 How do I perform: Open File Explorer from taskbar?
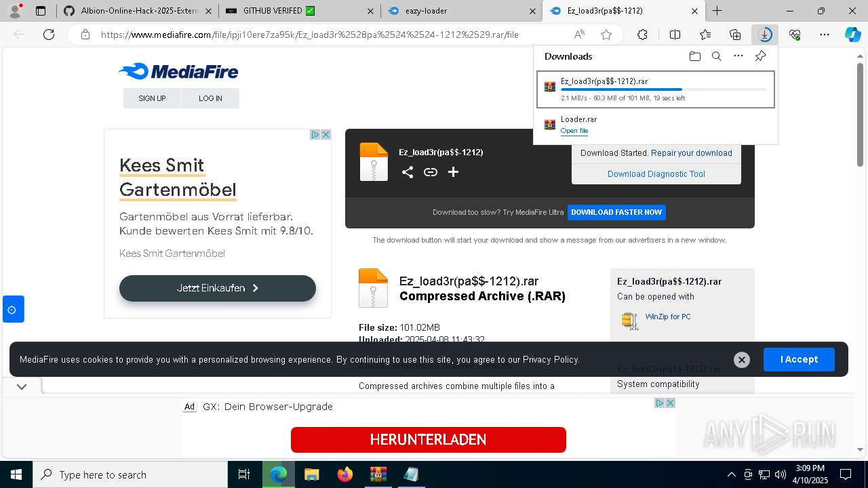coord(311,474)
